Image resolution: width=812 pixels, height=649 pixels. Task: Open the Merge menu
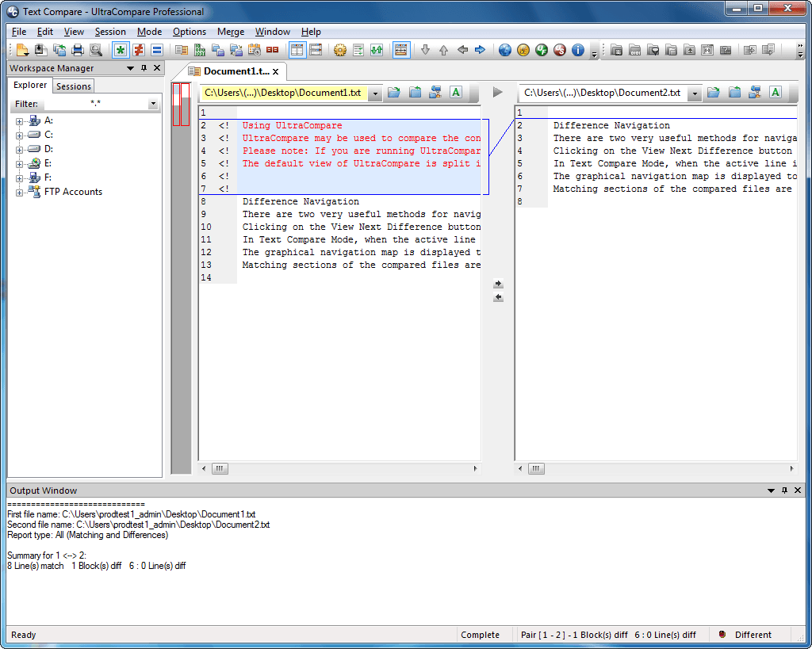[231, 32]
